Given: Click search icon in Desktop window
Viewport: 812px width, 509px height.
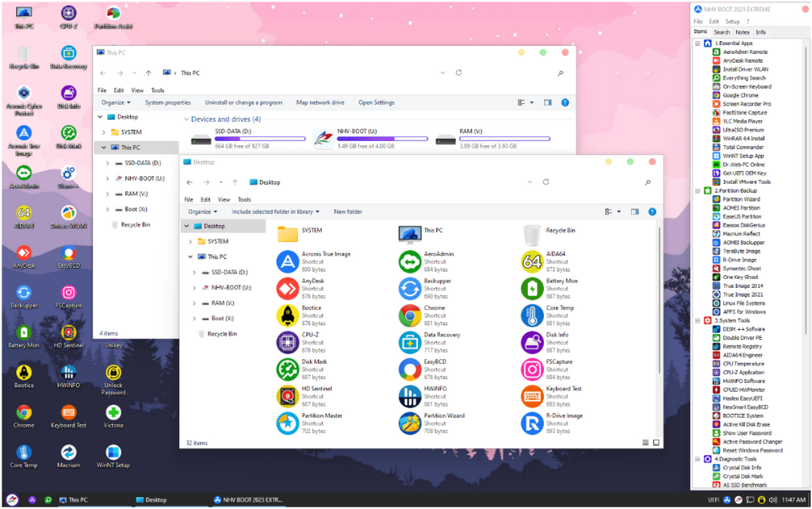Looking at the screenshot, I should (x=647, y=182).
